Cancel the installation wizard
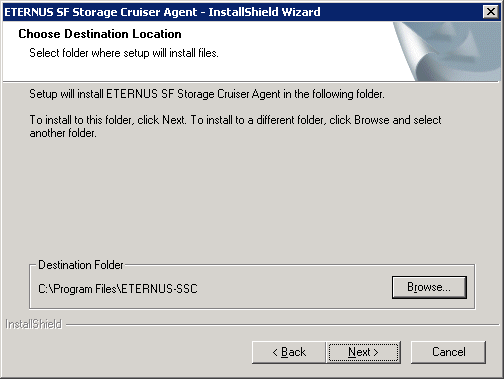Screen dimensions: 504x379 tap(448, 352)
